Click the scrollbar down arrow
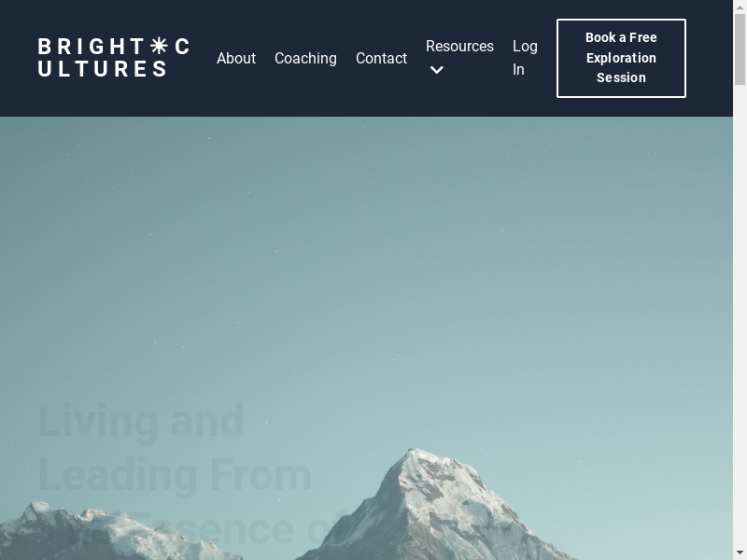 (x=740, y=553)
